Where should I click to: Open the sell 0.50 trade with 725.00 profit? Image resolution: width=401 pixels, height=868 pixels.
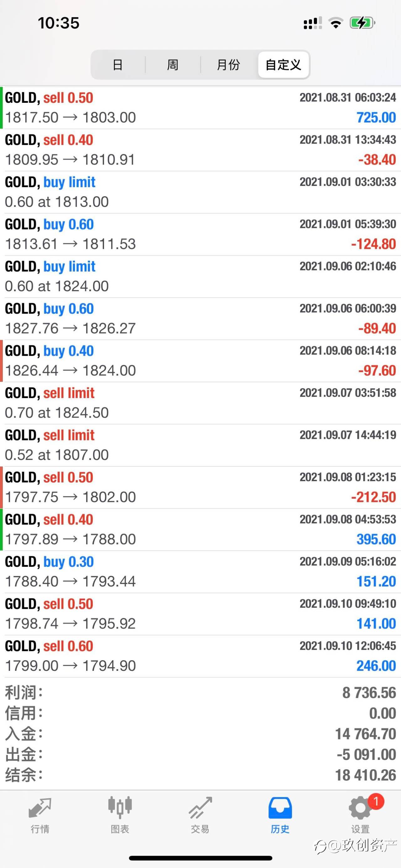200,108
